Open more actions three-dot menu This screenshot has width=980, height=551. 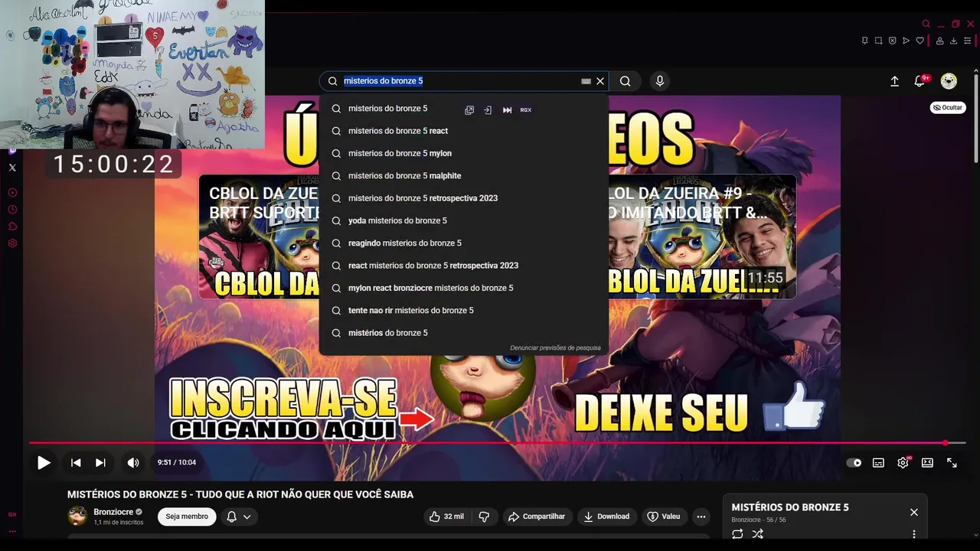pyautogui.click(x=701, y=517)
